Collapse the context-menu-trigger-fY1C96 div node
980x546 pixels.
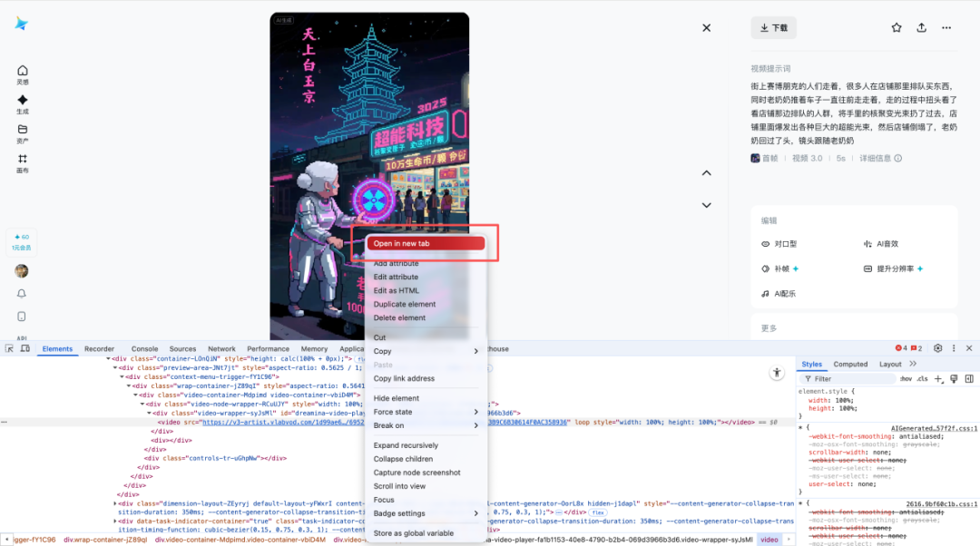pyautogui.click(x=122, y=377)
